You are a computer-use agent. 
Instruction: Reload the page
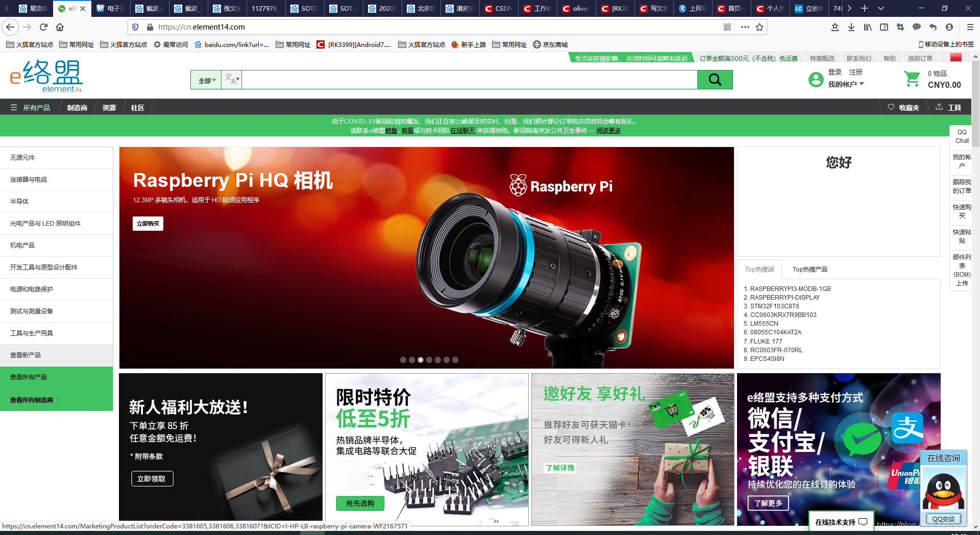tap(43, 27)
